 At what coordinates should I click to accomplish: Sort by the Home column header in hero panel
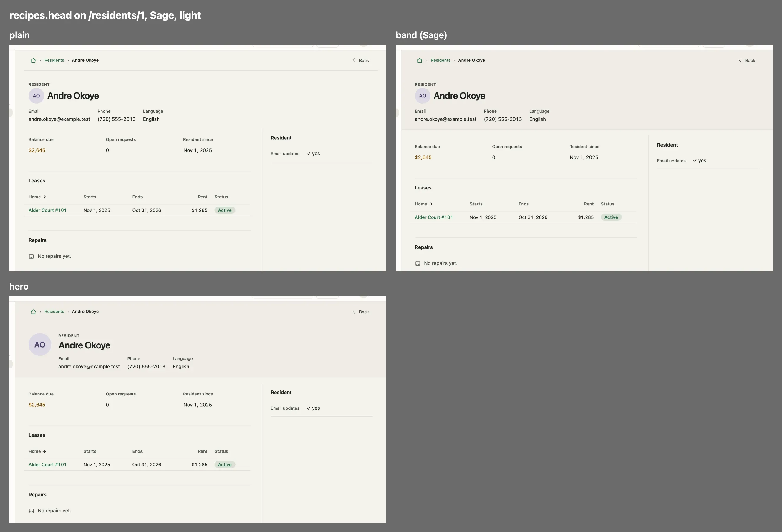point(37,451)
